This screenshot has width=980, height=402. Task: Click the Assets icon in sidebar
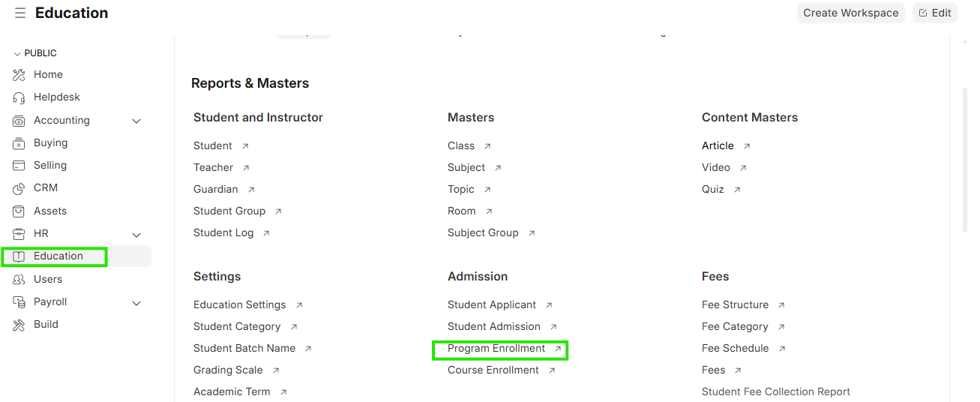tap(19, 211)
